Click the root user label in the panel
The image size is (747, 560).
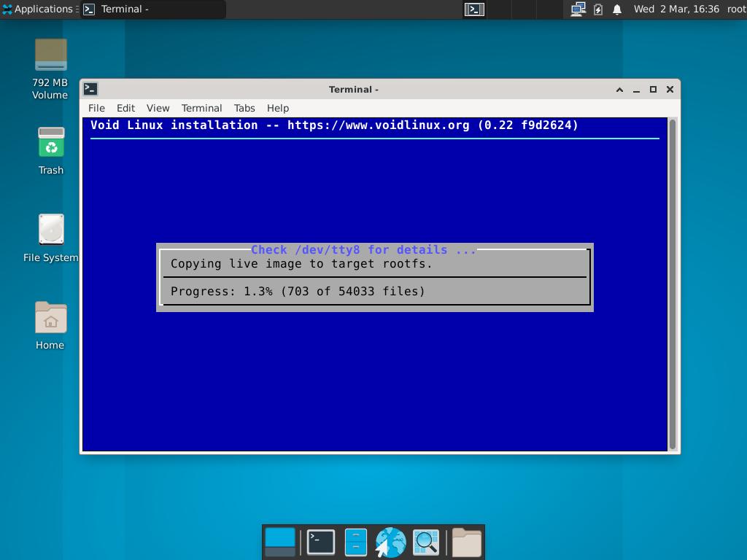click(x=737, y=9)
